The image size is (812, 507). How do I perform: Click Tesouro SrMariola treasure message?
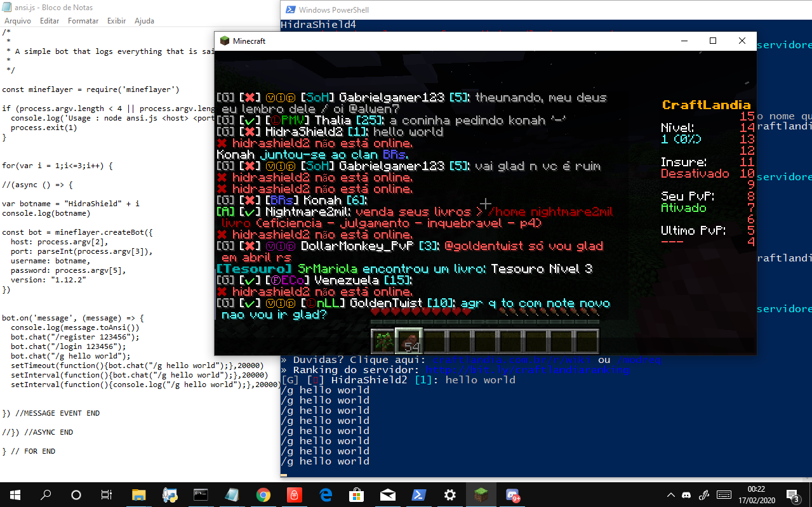(404, 269)
